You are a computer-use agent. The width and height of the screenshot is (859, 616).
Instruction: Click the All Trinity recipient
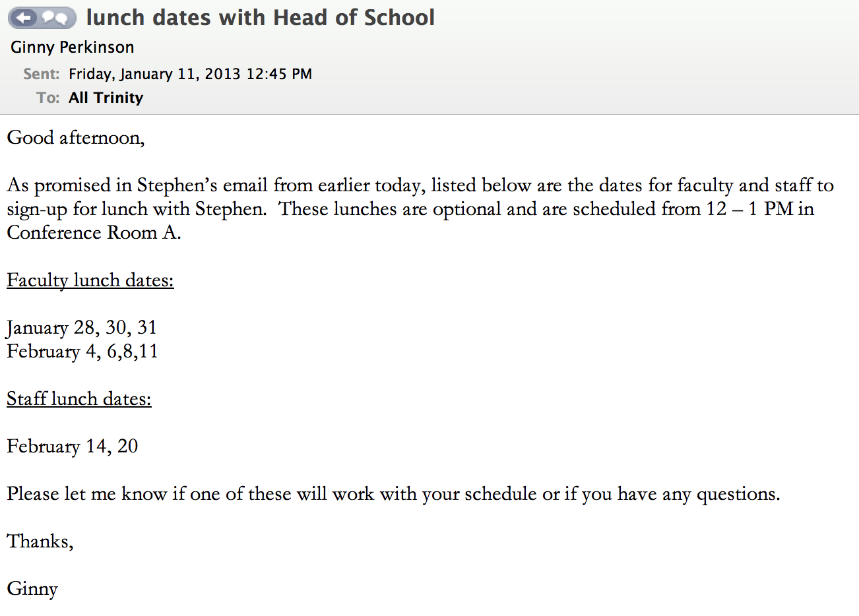106,98
